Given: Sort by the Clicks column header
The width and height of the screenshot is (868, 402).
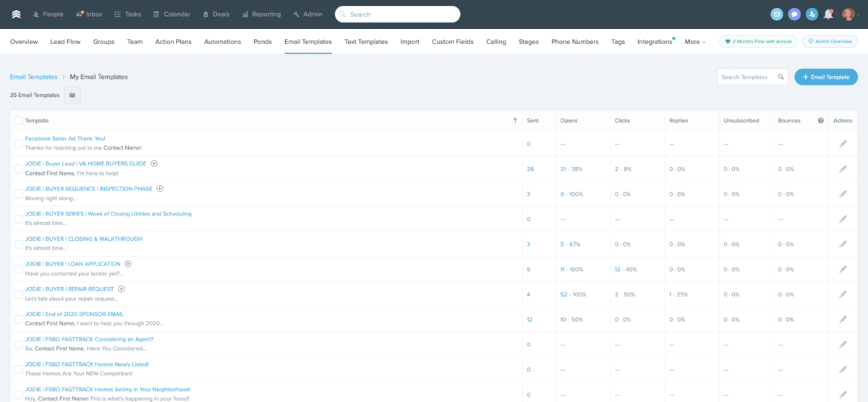Looking at the screenshot, I should [x=622, y=121].
